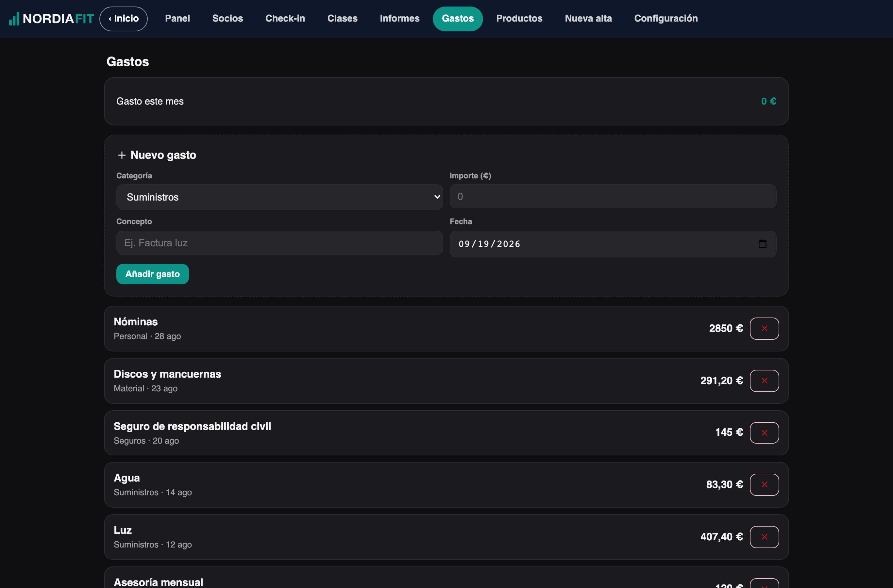Open the Informes tab
Image resolution: width=893 pixels, height=588 pixels.
(400, 19)
